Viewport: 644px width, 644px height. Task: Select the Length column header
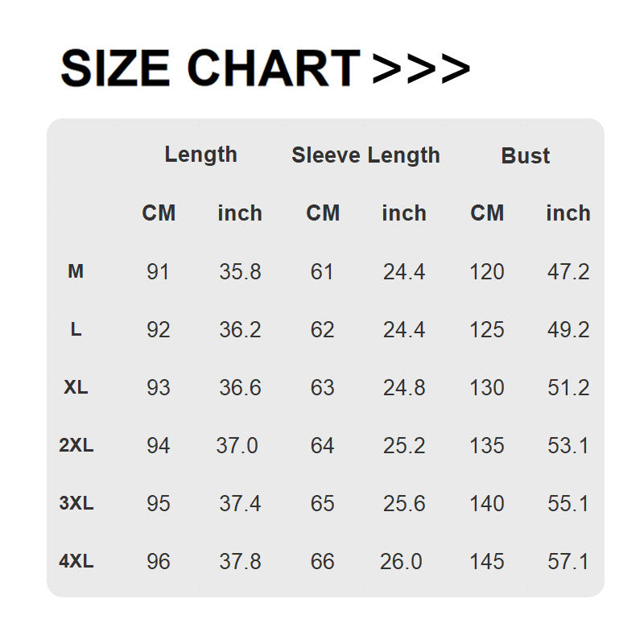pyautogui.click(x=200, y=155)
